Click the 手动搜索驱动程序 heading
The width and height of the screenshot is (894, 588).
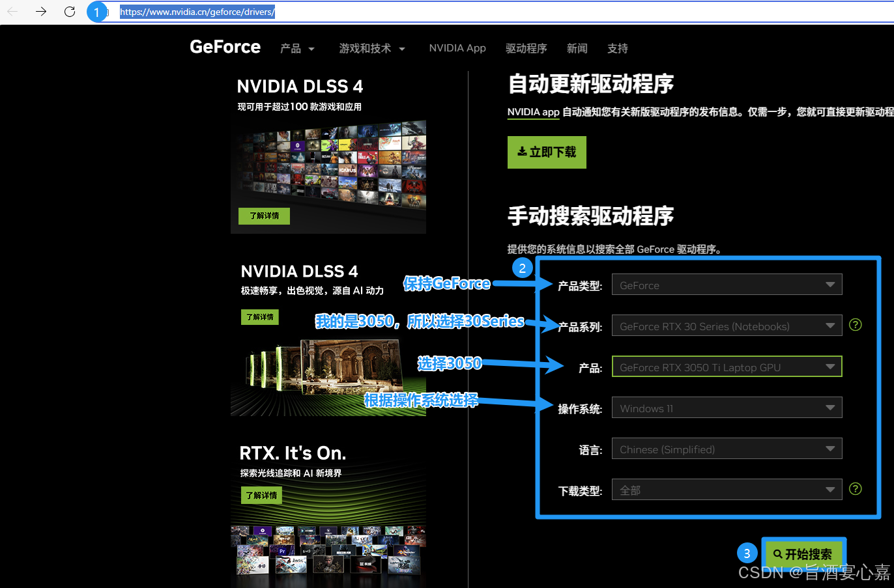pos(590,216)
